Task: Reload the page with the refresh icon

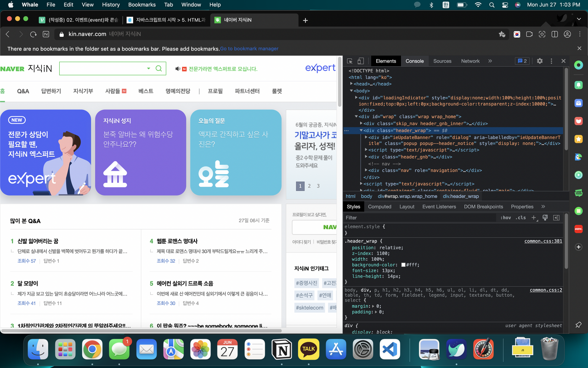Action: tap(33, 34)
